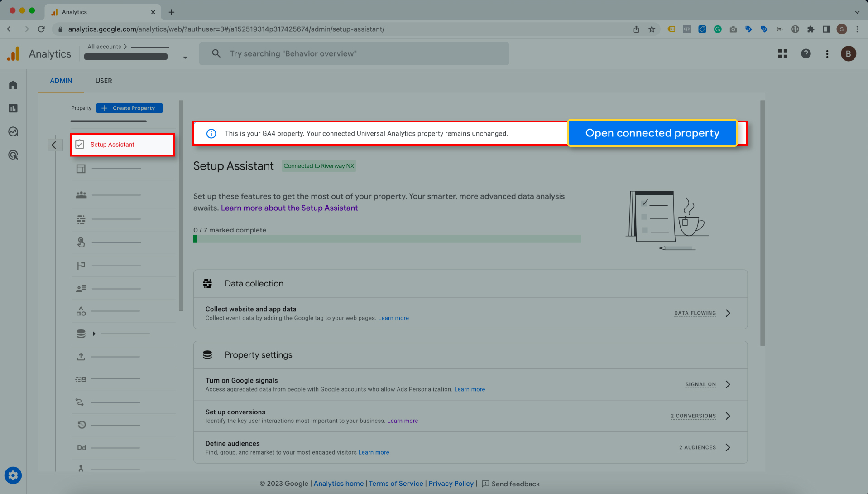Click the property menu vertical scrollbar
The image size is (868, 494).
[x=181, y=206]
